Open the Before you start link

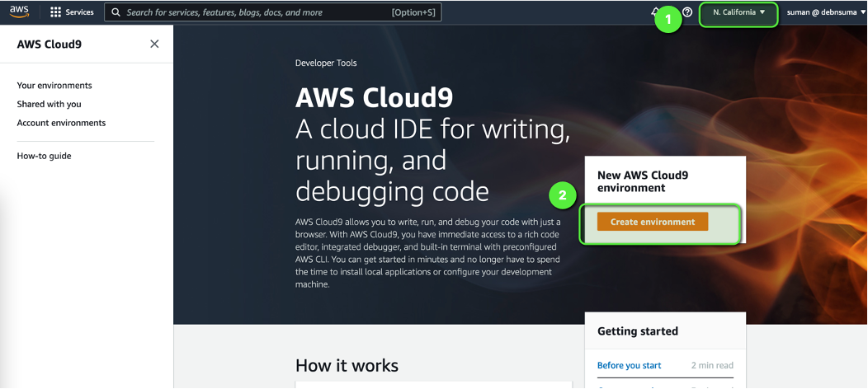[630, 365]
